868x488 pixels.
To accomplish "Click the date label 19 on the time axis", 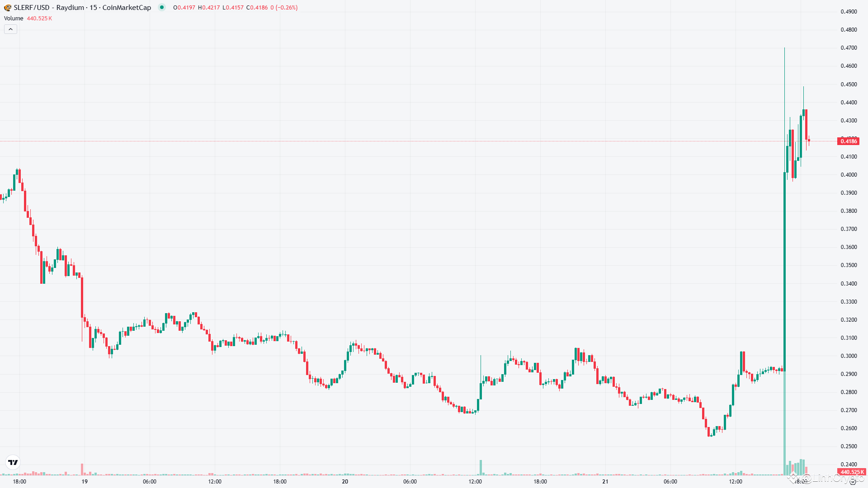I will click(85, 482).
